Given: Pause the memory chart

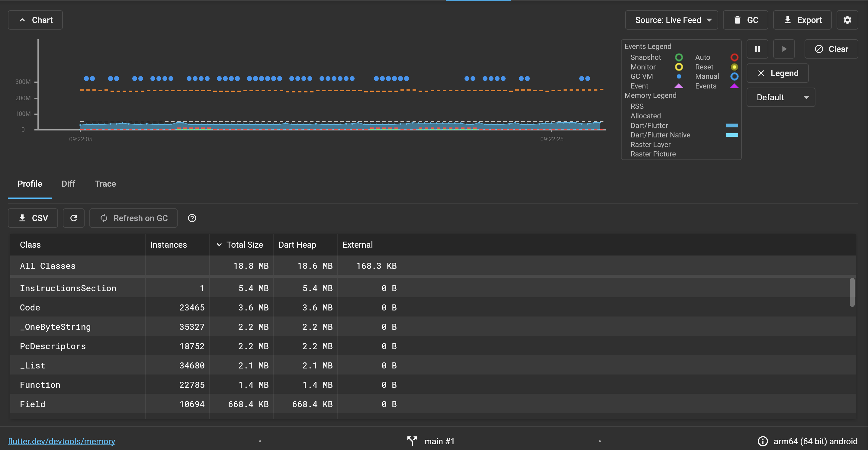Looking at the screenshot, I should pyautogui.click(x=757, y=49).
